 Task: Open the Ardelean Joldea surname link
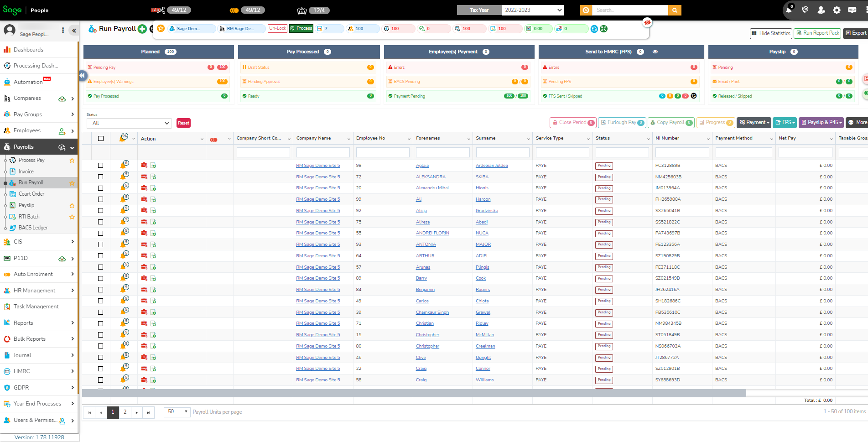click(x=492, y=166)
